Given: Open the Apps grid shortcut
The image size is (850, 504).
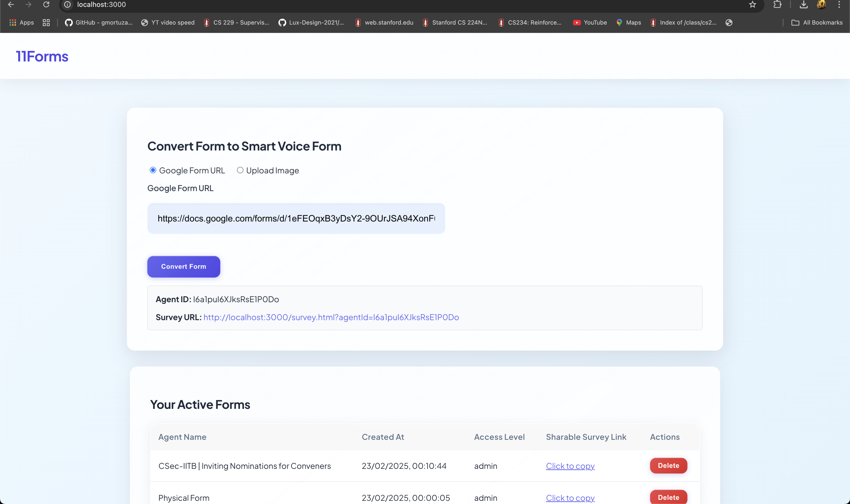Looking at the screenshot, I should click(x=22, y=22).
